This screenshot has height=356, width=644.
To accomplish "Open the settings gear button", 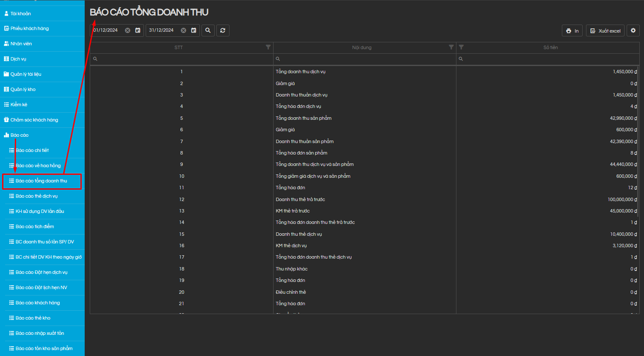I will [633, 30].
